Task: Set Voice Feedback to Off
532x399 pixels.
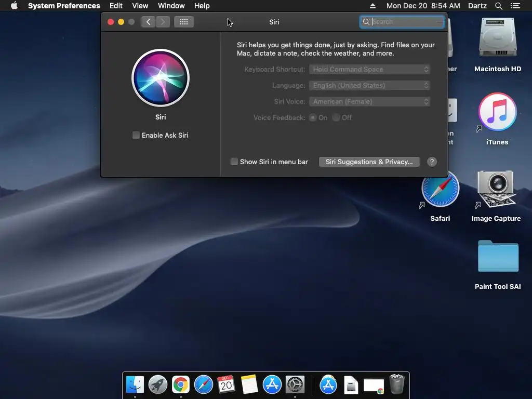Action: pyautogui.click(x=336, y=117)
